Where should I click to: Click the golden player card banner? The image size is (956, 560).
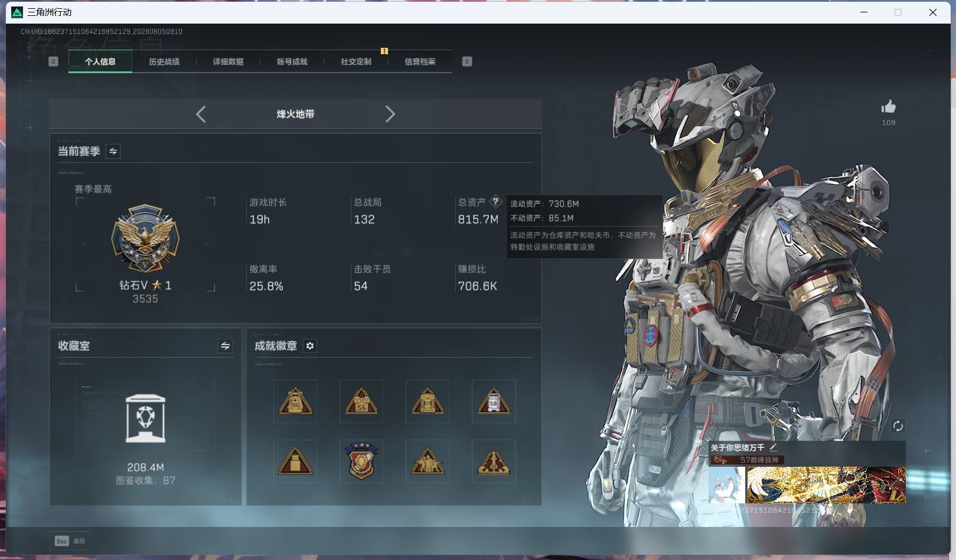(x=826, y=485)
